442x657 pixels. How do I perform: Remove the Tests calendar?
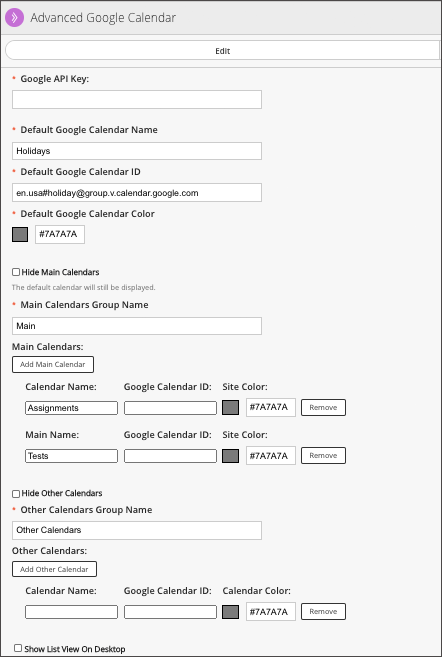point(323,455)
